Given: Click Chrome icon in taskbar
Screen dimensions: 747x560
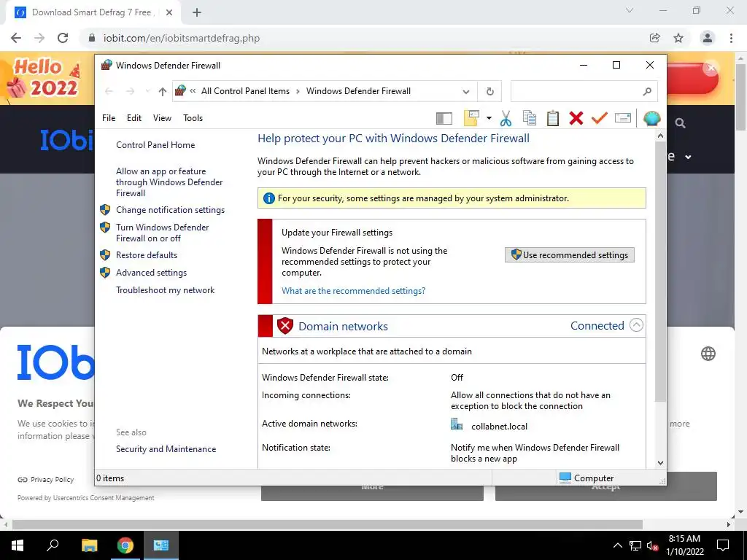Looking at the screenshot, I should click(125, 545).
